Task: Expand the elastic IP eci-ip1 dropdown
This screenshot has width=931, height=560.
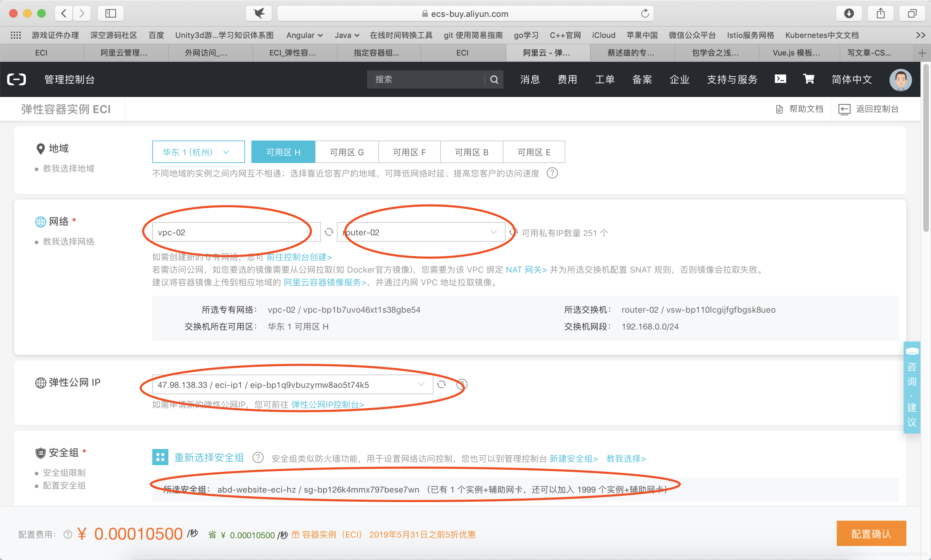Action: point(292,385)
